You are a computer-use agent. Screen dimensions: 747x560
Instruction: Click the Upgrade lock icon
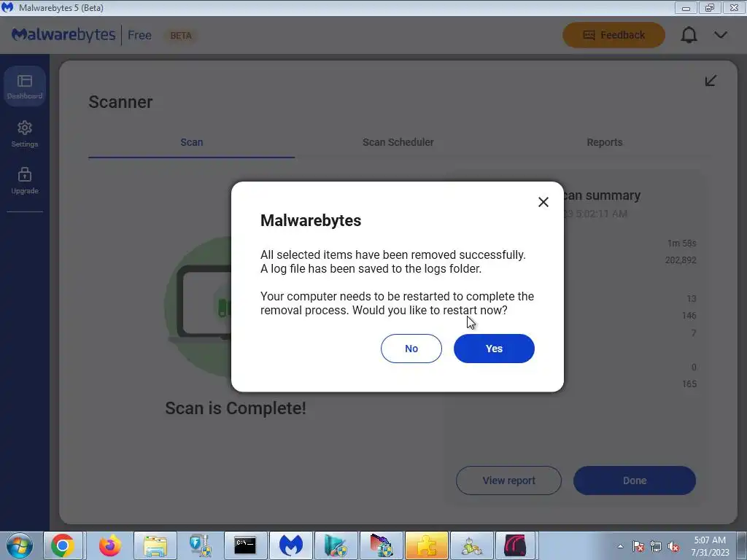[25, 175]
